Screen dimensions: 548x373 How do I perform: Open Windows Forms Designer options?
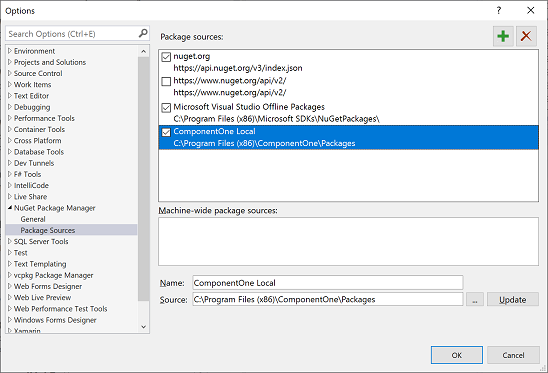tap(55, 320)
